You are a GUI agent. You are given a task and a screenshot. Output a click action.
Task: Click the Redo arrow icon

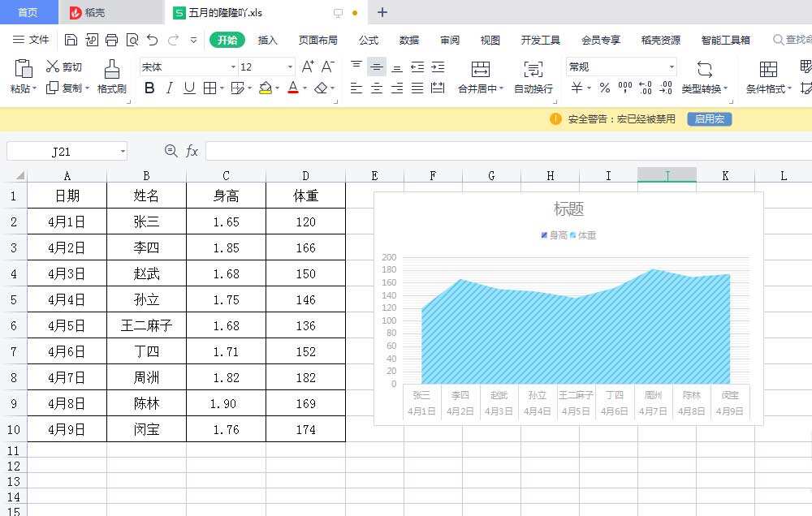coord(173,40)
